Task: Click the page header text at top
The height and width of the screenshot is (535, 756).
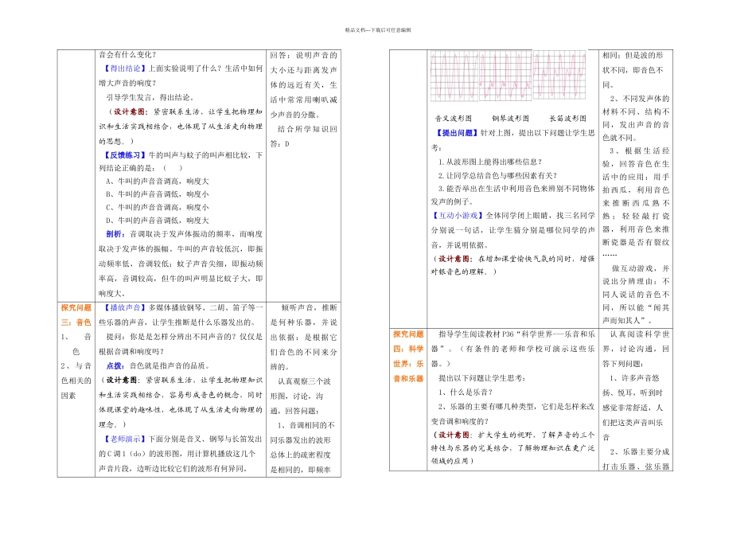Action: click(378, 29)
